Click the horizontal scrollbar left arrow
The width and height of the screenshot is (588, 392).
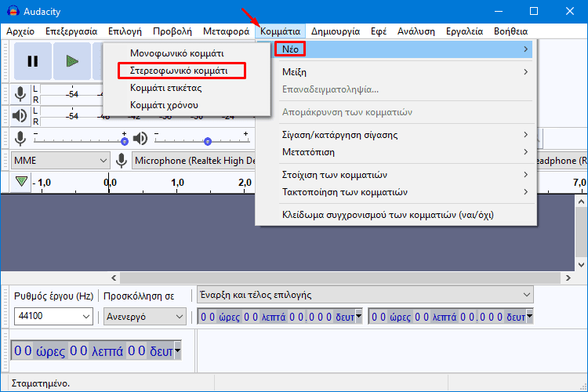(x=114, y=278)
